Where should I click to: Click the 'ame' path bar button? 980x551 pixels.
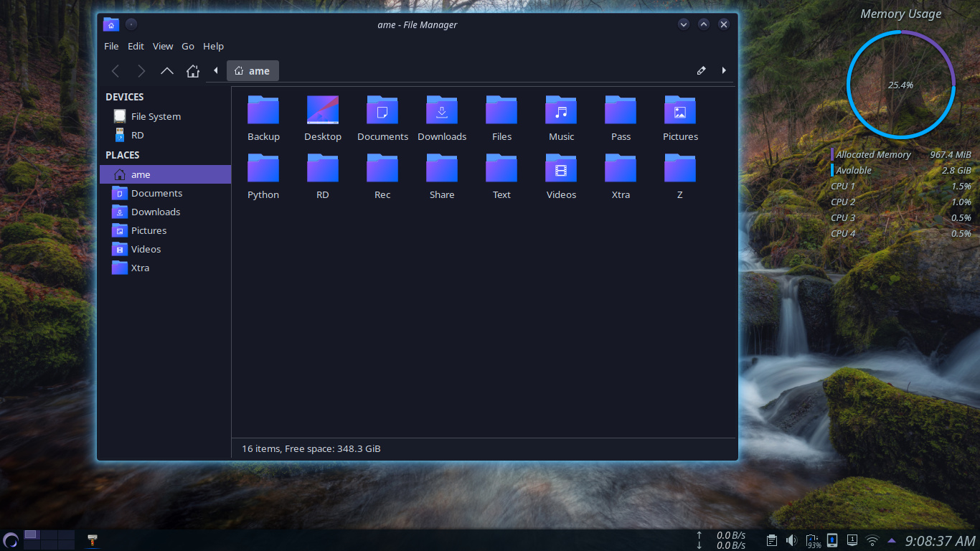coord(253,71)
